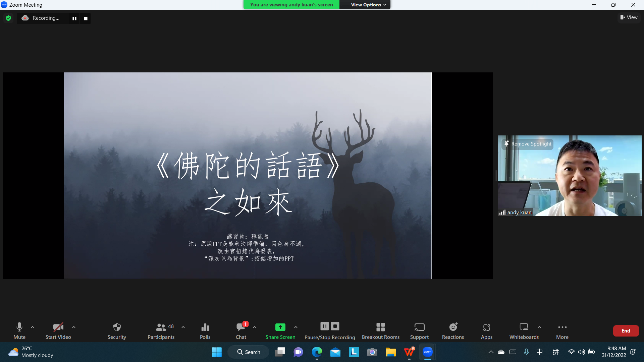644x362 pixels.
Task: Click the red End button
Action: click(626, 330)
